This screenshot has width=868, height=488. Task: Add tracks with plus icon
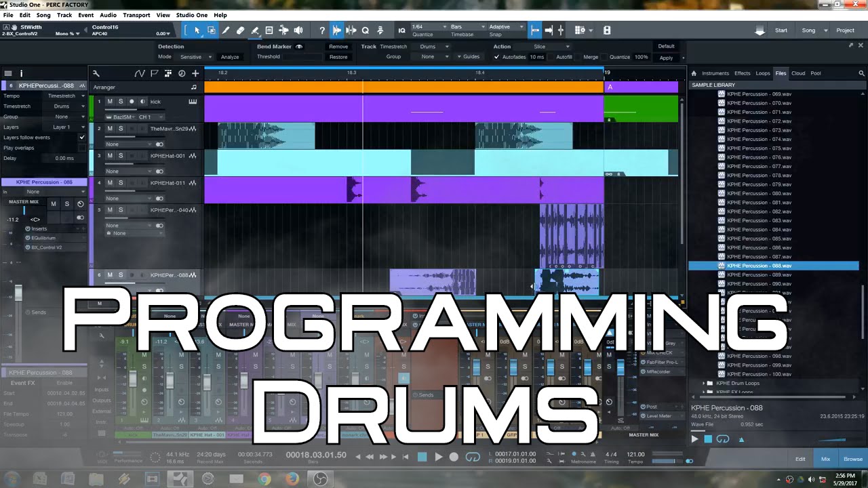coord(195,73)
